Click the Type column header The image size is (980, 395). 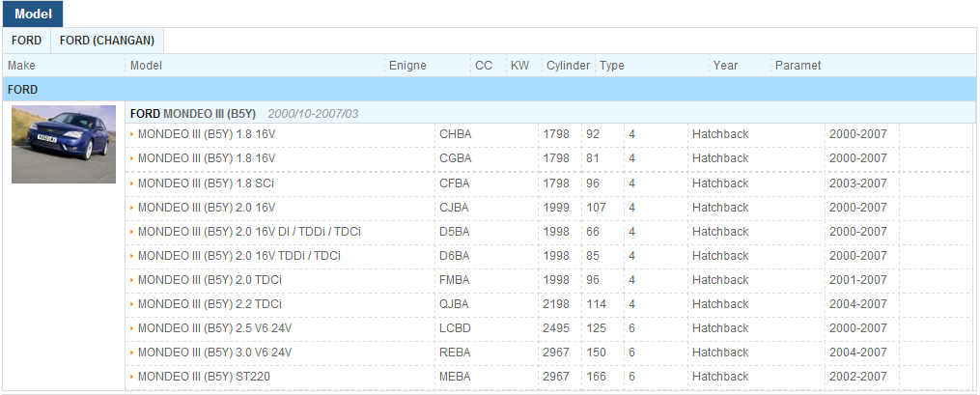click(x=612, y=66)
